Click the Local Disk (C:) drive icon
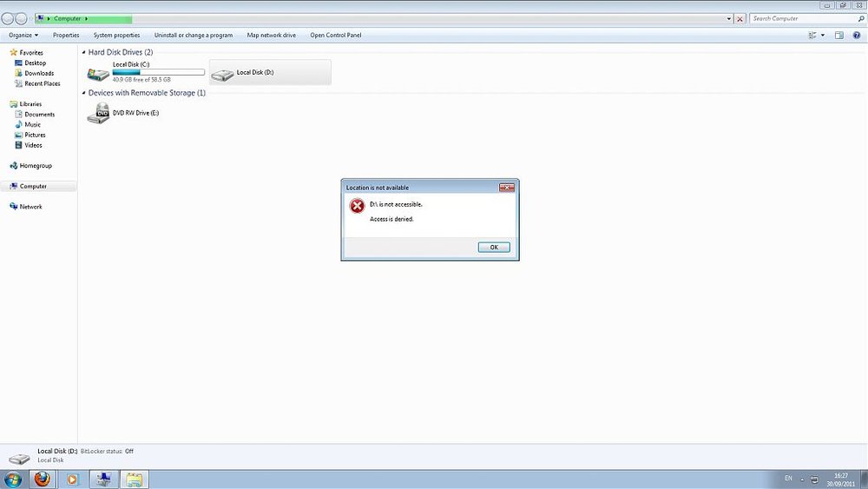This screenshot has height=489, width=868. pos(98,74)
